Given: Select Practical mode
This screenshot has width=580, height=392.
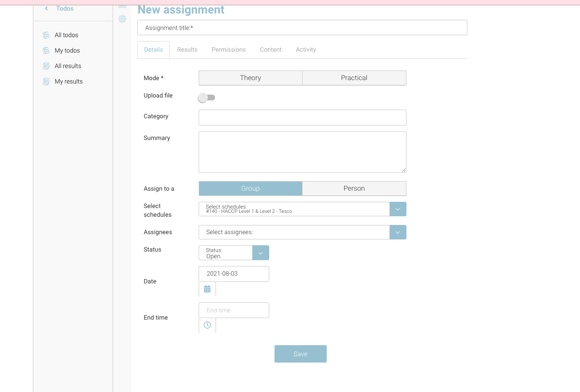Looking at the screenshot, I should (354, 78).
